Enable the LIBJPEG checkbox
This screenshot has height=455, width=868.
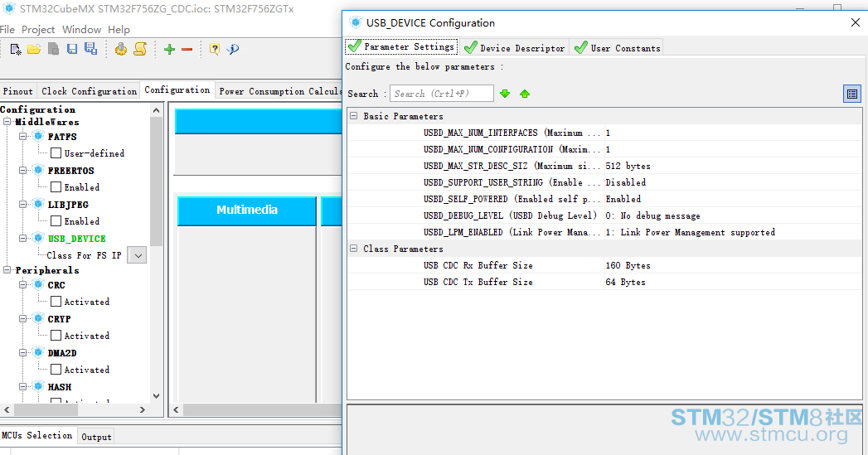tap(56, 220)
